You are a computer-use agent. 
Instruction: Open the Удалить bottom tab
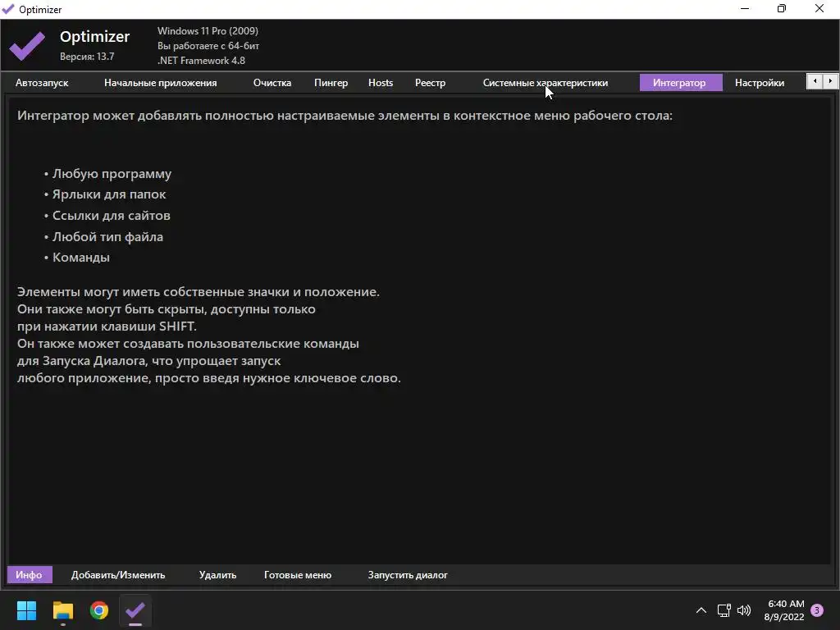(217, 575)
